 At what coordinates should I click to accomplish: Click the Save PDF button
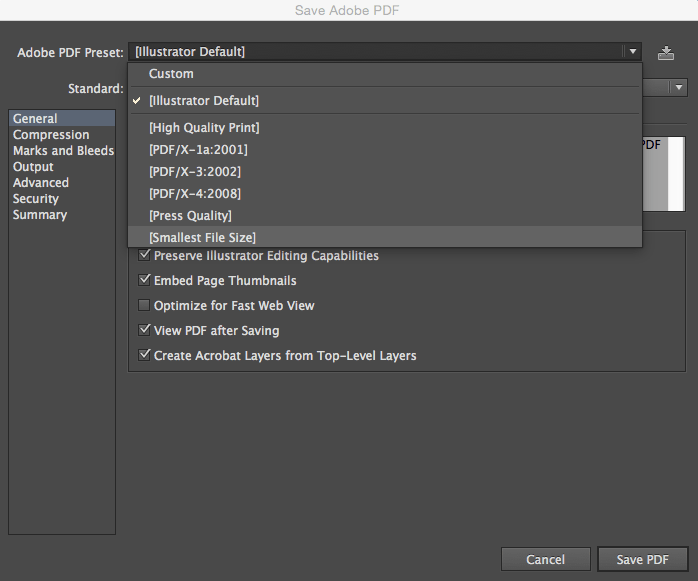pyautogui.click(x=642, y=559)
